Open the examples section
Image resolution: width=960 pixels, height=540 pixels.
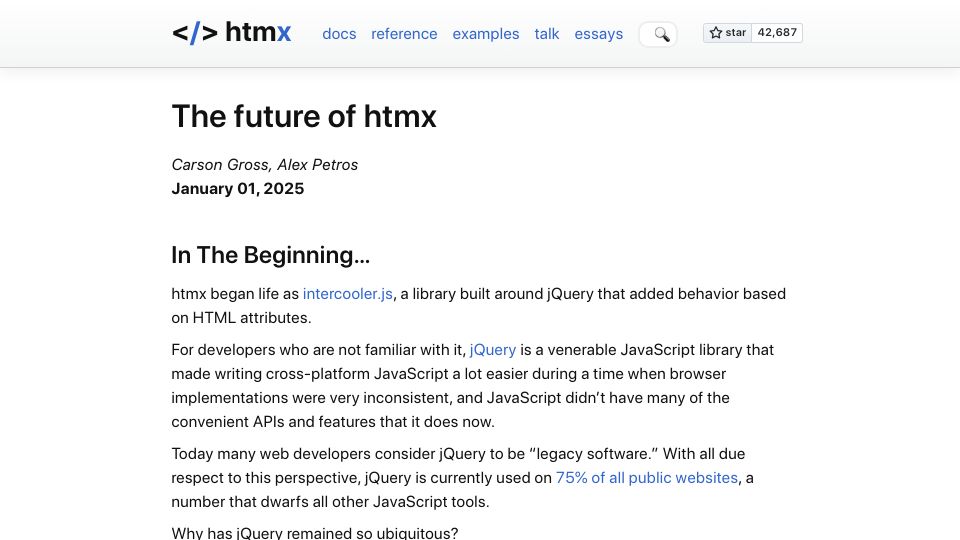point(486,34)
